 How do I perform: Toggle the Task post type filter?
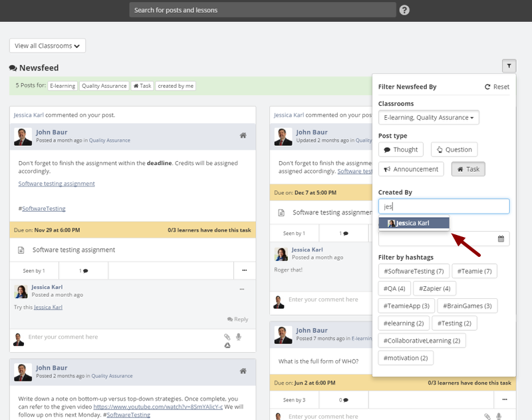[468, 169]
